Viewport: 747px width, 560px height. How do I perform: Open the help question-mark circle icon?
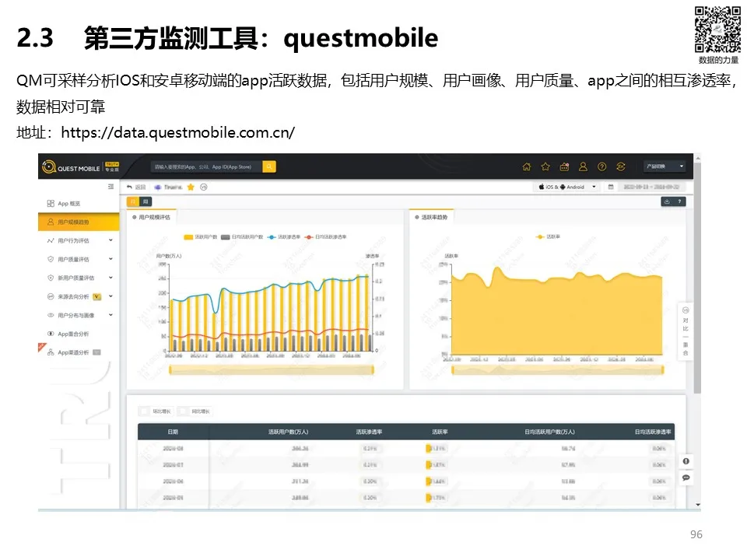601,166
